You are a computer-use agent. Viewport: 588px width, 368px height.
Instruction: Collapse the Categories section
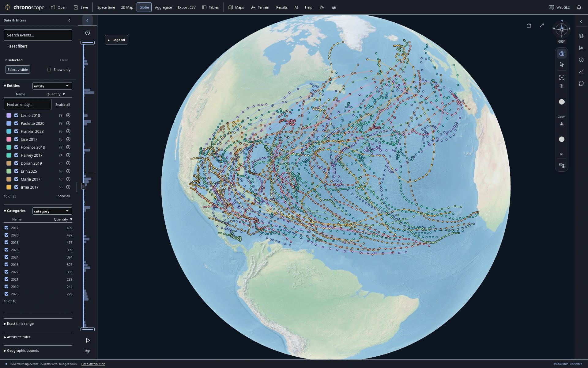(14, 211)
